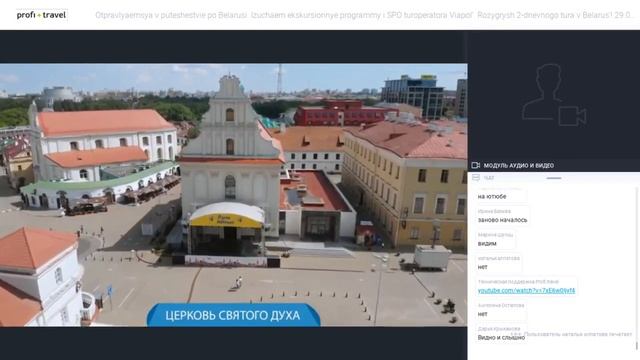Click the sender name above the YouTube link
This screenshot has height=360, width=640.
[518, 282]
